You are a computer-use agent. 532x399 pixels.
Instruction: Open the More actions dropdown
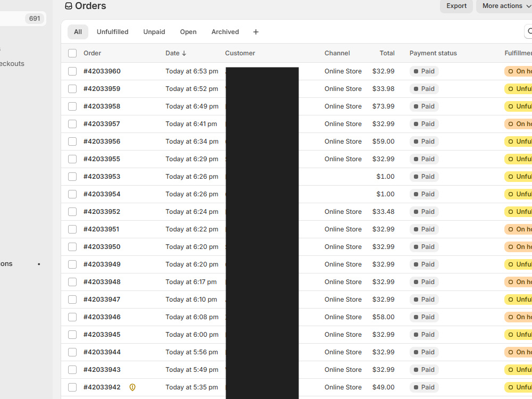pos(505,6)
